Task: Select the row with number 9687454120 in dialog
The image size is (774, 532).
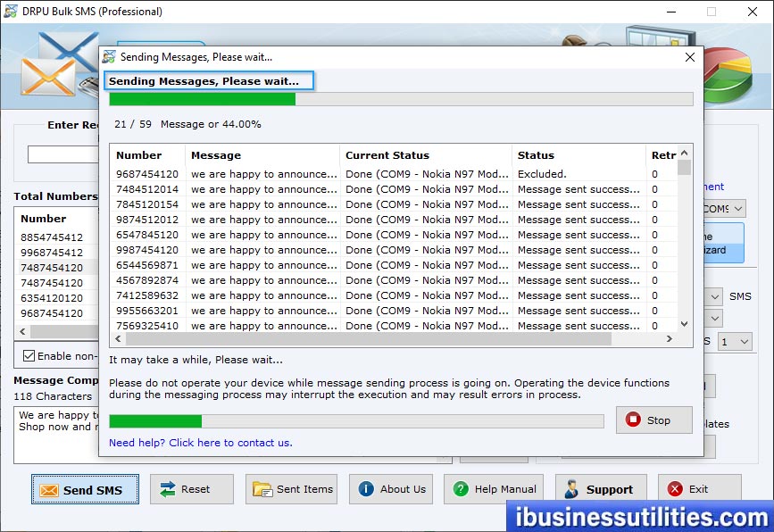Action: click(394, 174)
